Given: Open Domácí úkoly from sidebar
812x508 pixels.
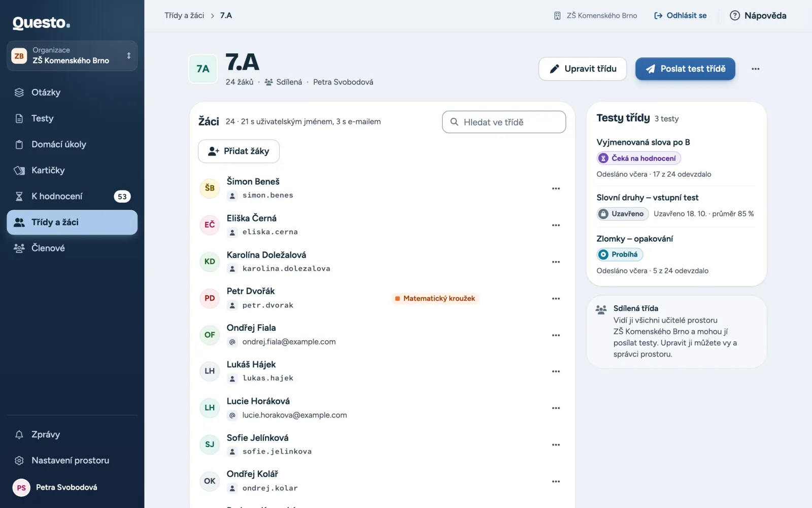Looking at the screenshot, I should tap(72, 144).
